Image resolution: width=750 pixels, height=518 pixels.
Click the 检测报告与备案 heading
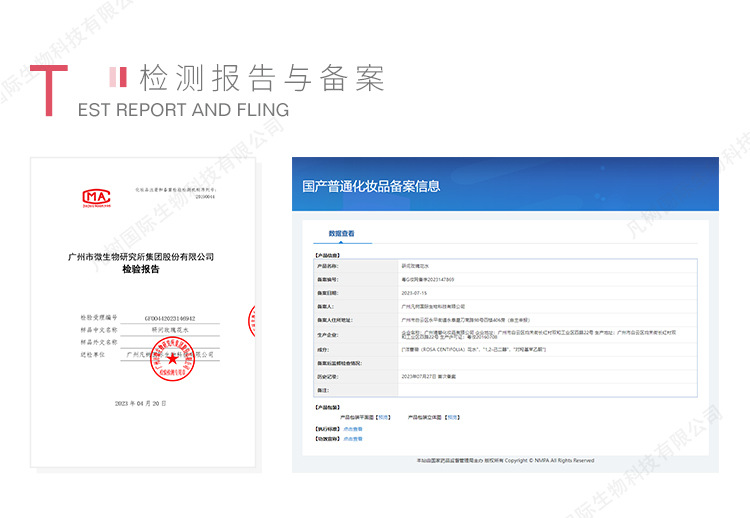coord(262,78)
